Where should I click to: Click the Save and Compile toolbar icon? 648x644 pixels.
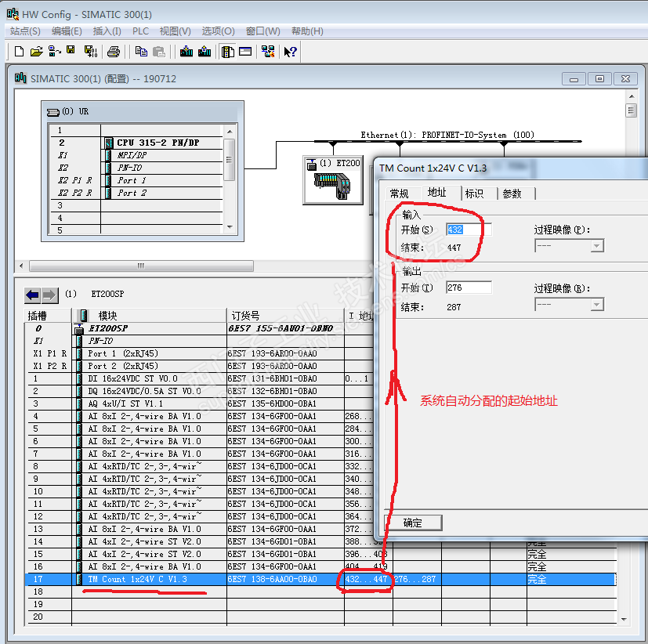(x=91, y=52)
